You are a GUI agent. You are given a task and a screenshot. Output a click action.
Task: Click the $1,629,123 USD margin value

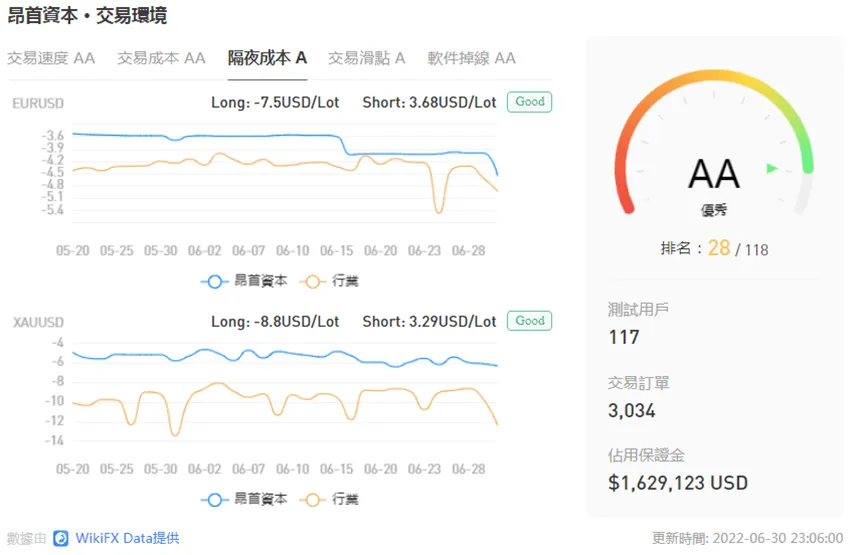678,483
